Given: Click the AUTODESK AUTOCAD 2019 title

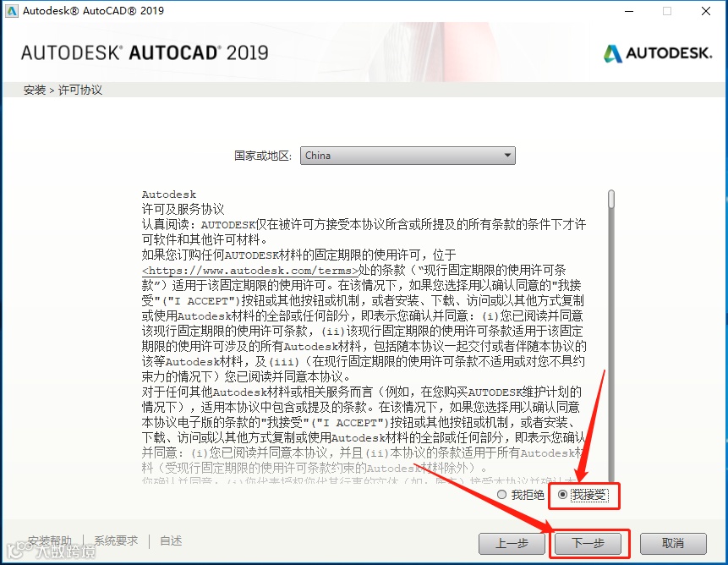Looking at the screenshot, I should (x=145, y=52).
